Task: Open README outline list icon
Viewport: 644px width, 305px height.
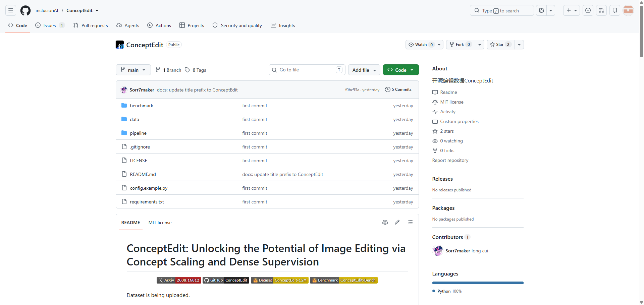Action: click(410, 222)
